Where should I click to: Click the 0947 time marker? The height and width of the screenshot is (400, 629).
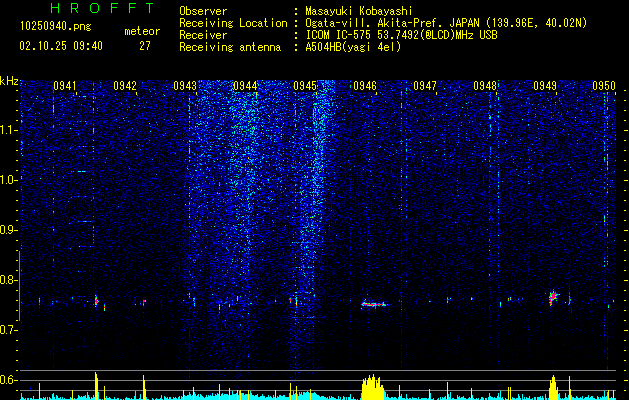coord(425,86)
